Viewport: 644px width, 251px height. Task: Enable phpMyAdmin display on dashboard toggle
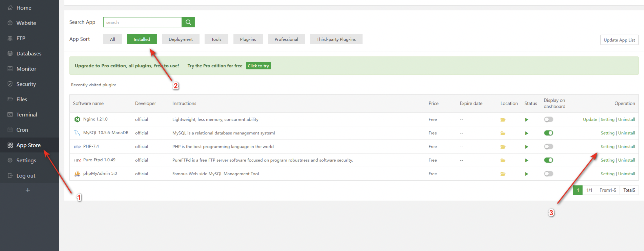(x=549, y=173)
